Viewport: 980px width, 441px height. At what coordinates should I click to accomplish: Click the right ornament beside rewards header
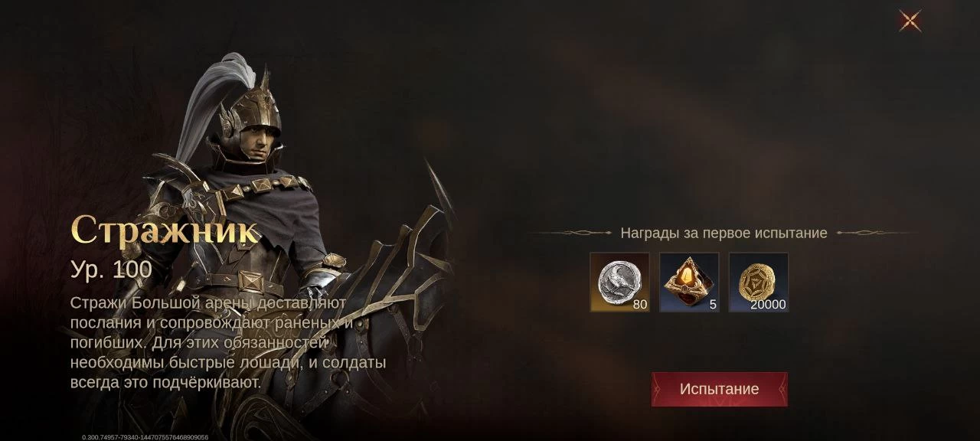[x=877, y=233]
